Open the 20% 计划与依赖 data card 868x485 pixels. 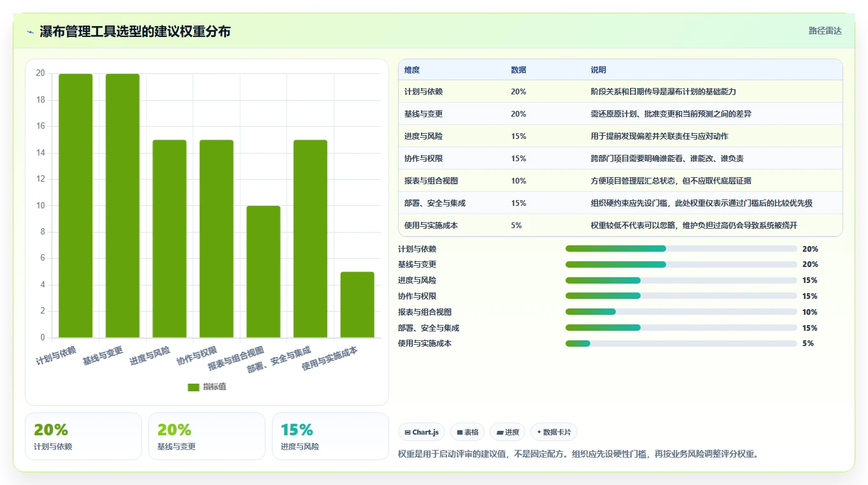(x=83, y=436)
